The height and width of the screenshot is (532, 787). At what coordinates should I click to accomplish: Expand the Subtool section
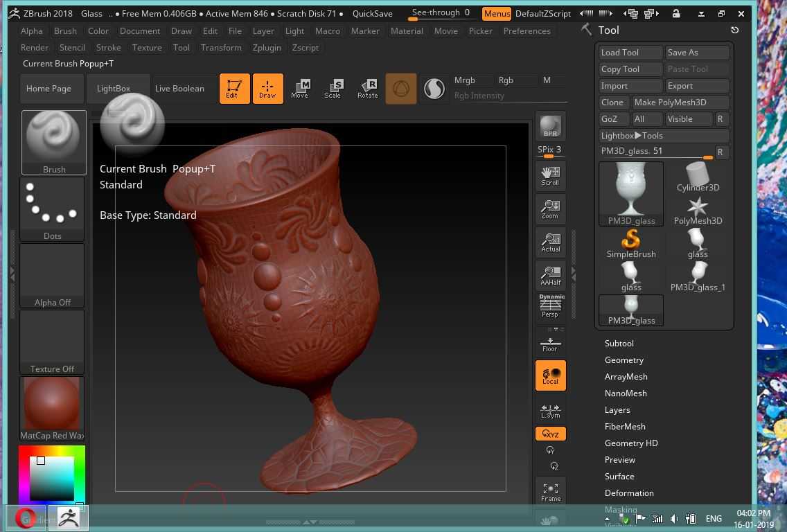point(619,344)
